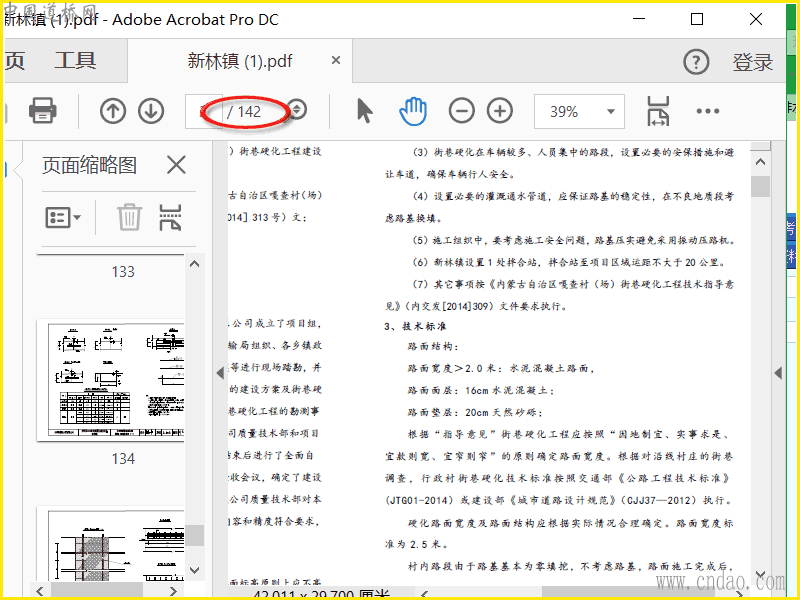The height and width of the screenshot is (600, 800).
Task: Select page 134 thumbnail
Action: pyautogui.click(x=111, y=380)
